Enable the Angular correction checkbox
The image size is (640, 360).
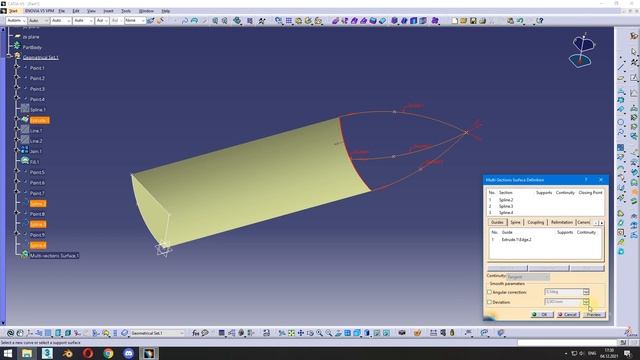point(489,292)
